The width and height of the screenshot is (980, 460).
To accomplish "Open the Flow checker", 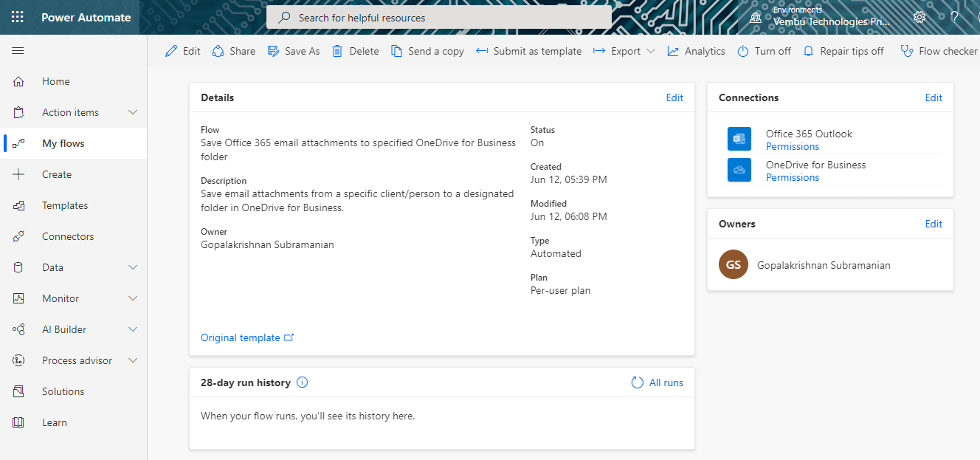I will point(939,51).
